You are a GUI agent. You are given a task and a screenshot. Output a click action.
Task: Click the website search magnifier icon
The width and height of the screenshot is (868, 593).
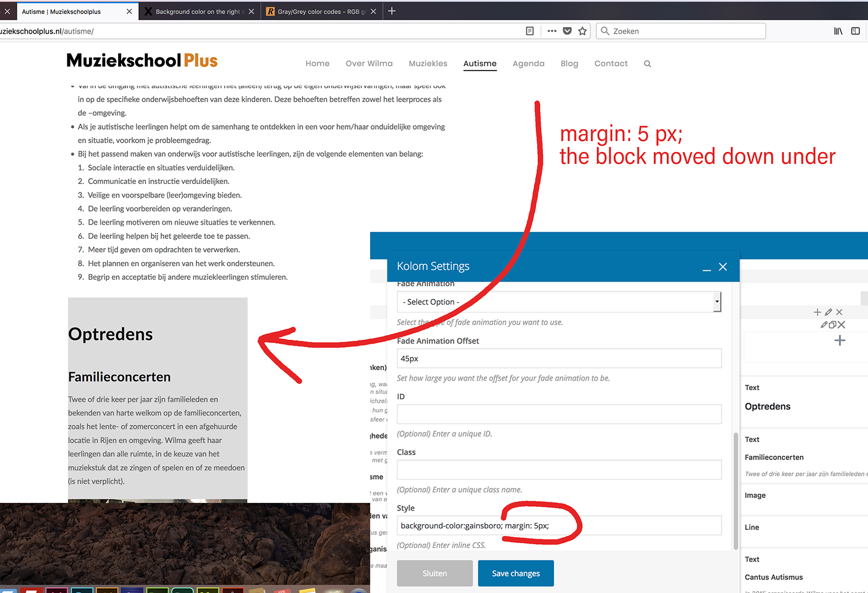point(647,63)
